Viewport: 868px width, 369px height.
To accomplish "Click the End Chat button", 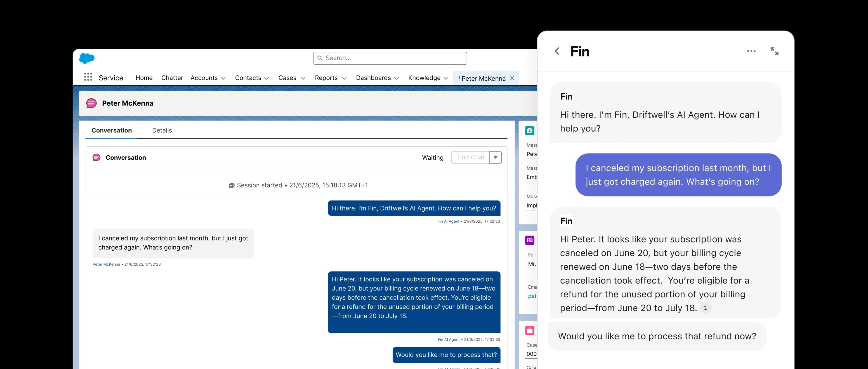I will [x=471, y=158].
